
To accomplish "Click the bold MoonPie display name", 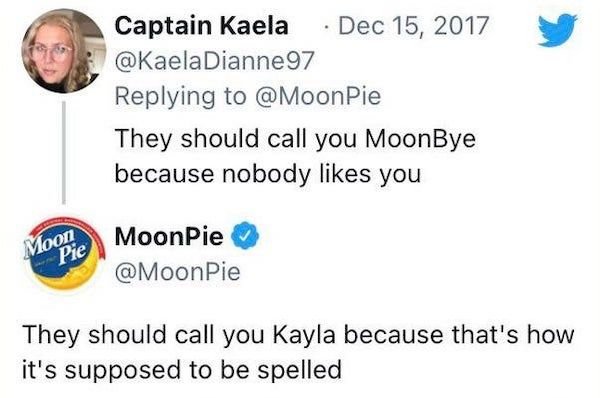I will pyautogui.click(x=169, y=236).
